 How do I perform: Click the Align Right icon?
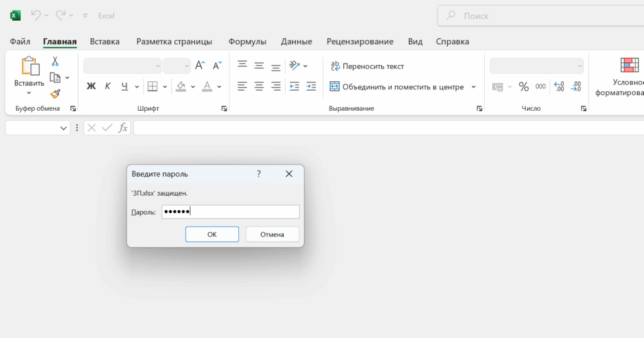coord(276,86)
